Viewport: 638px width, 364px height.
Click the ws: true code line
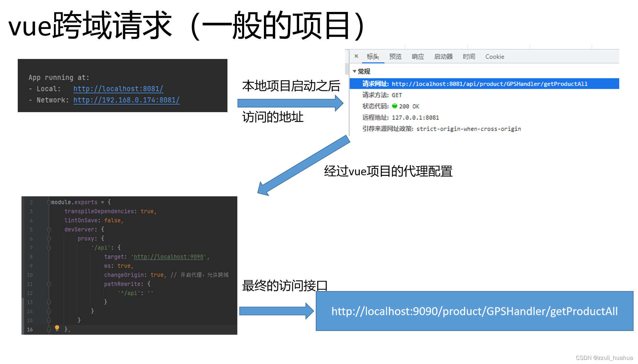point(119,266)
